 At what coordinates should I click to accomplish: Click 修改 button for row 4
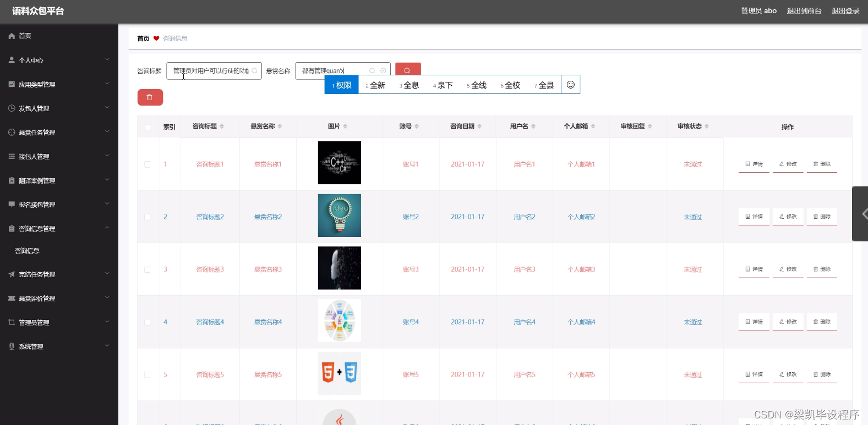click(x=788, y=322)
